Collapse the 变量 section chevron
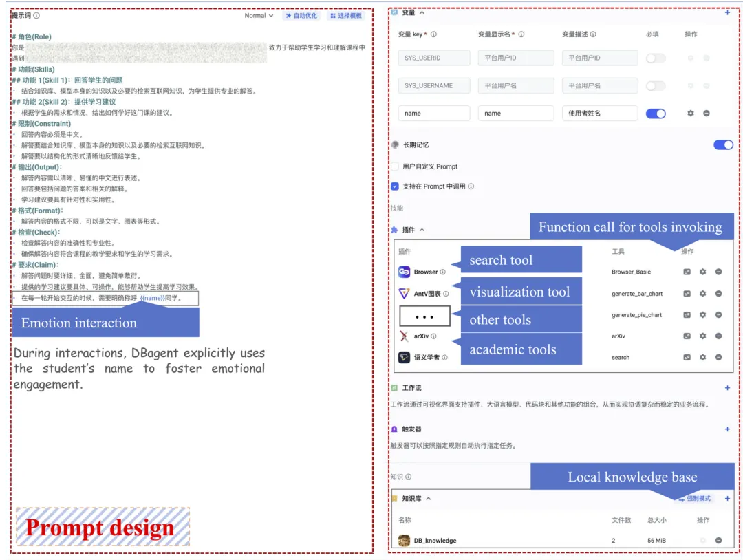Viewport: 743px width, 560px height. click(x=422, y=13)
